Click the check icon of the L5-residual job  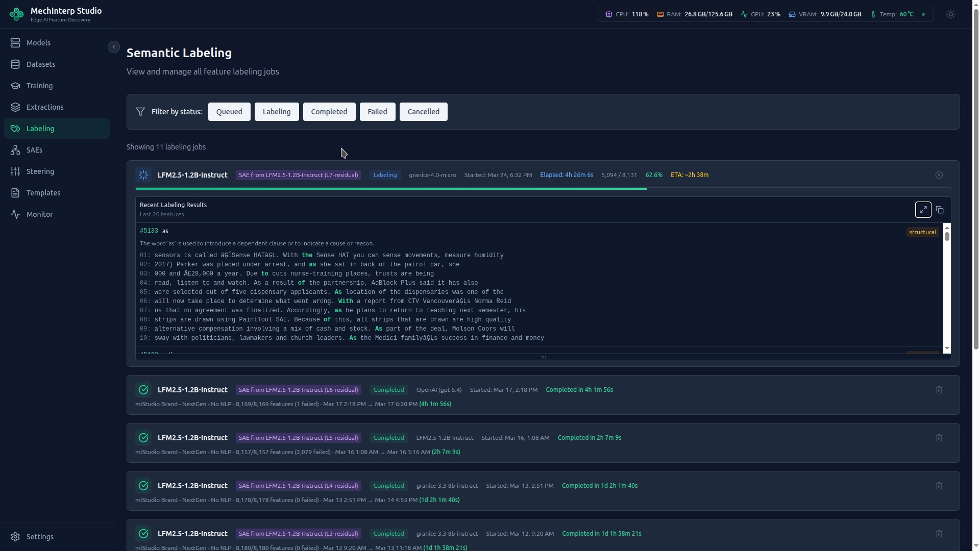143,438
